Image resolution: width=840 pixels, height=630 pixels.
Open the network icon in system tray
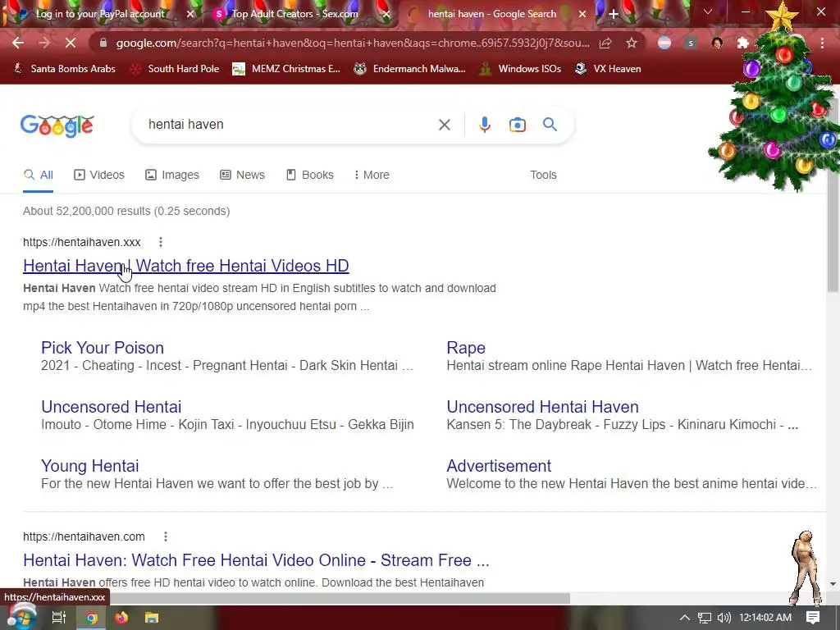(705, 618)
